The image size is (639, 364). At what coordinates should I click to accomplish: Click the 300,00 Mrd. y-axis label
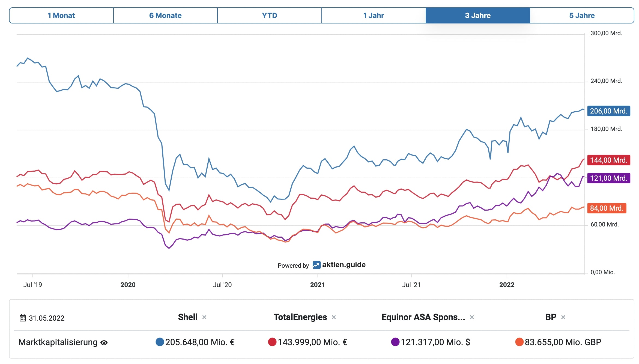tap(606, 33)
